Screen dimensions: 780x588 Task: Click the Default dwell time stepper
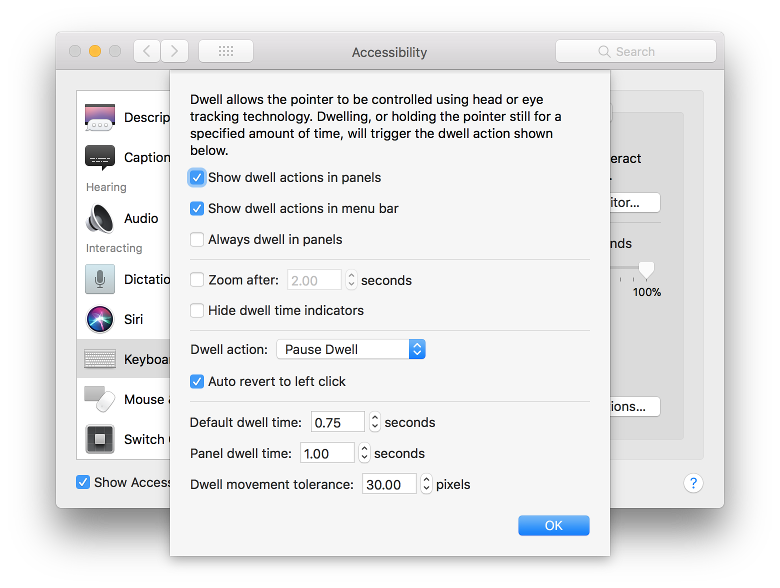pos(375,423)
